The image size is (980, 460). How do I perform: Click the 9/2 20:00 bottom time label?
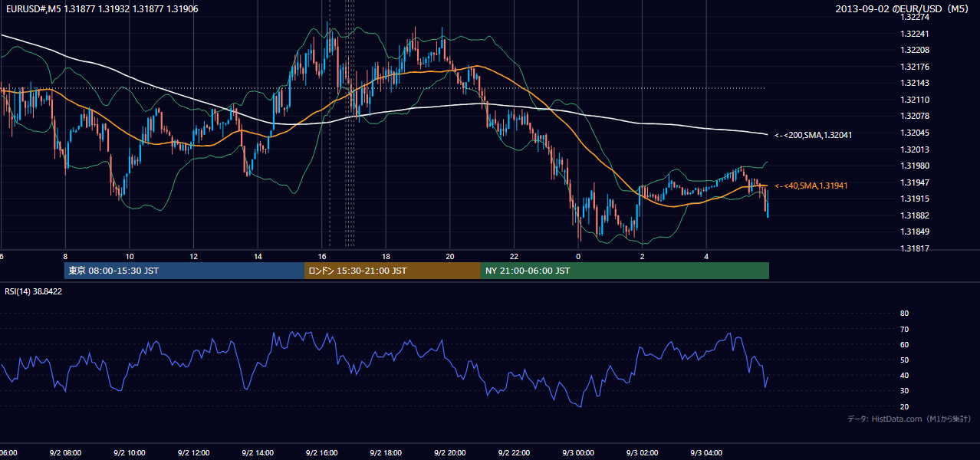[x=450, y=452]
